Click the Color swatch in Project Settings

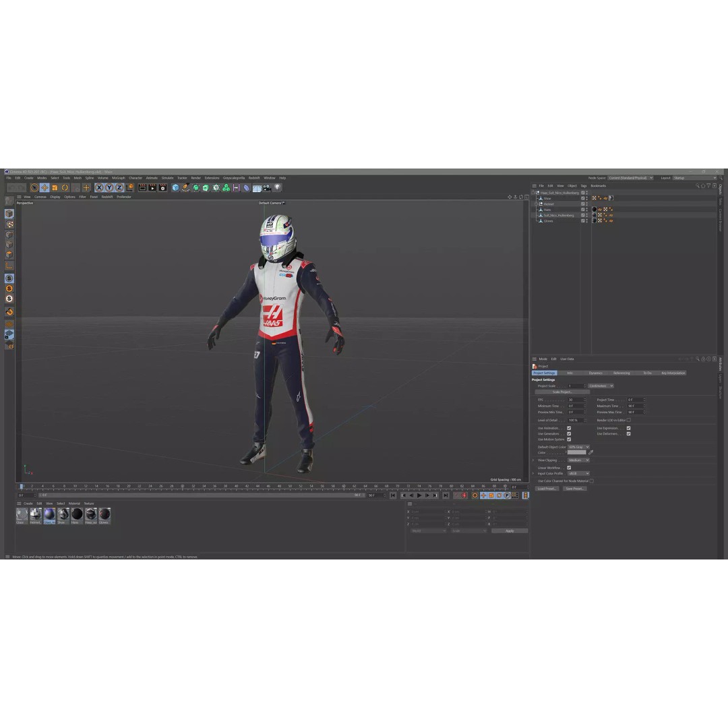(x=576, y=452)
